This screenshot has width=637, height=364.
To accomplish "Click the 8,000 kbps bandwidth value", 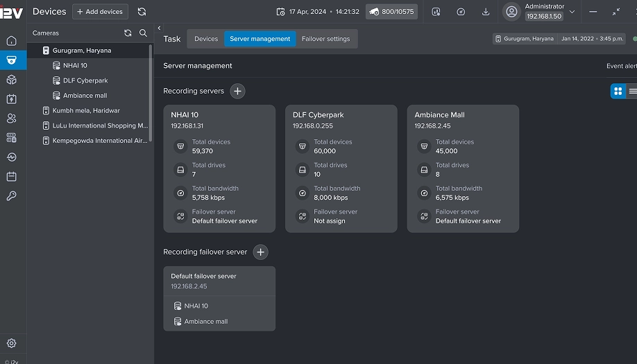I will tap(331, 198).
